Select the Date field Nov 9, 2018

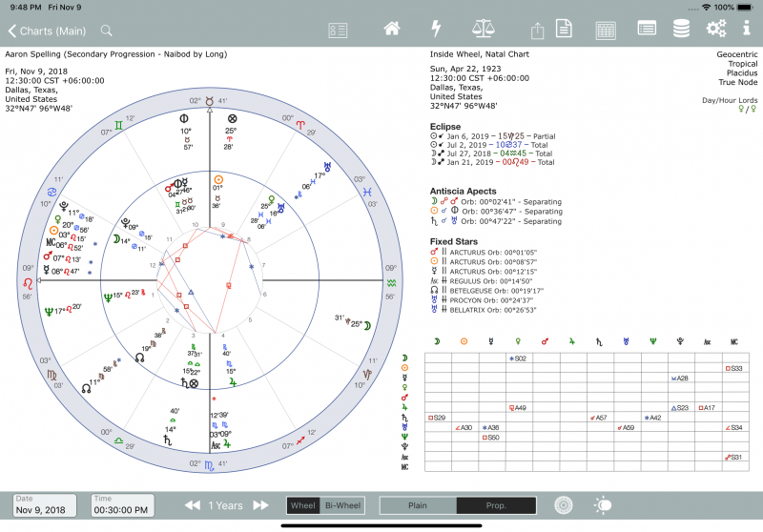[x=44, y=505]
